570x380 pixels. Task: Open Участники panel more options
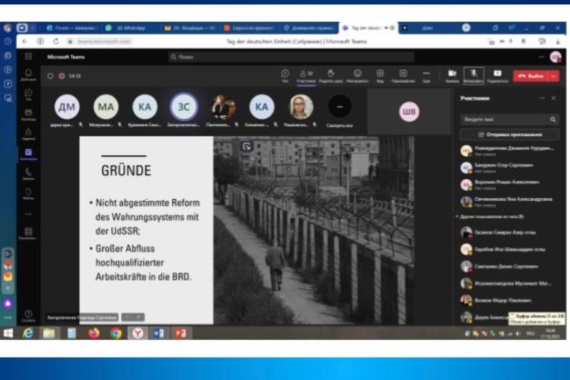542,98
